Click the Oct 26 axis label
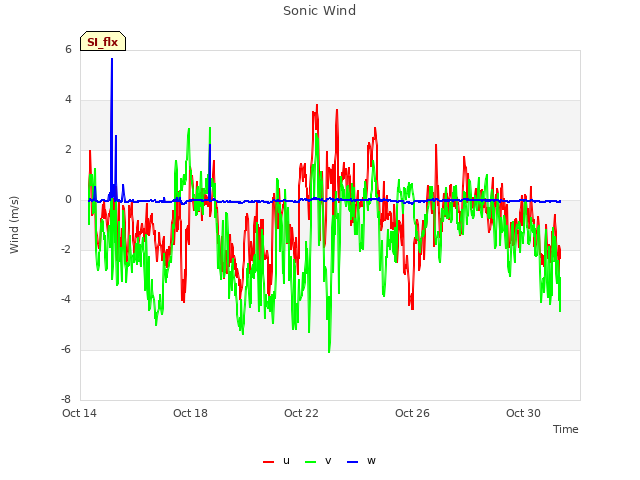 [412, 413]
